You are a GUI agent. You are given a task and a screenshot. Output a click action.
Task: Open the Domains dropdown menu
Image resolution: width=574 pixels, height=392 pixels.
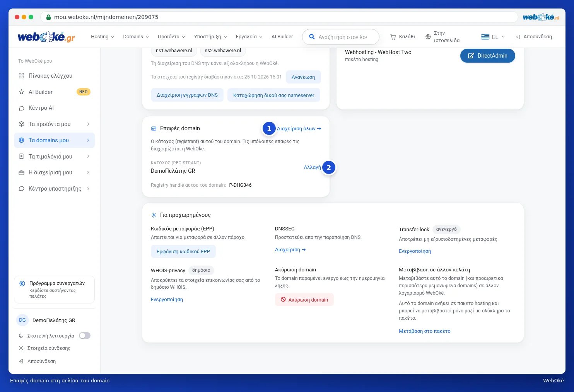point(136,37)
